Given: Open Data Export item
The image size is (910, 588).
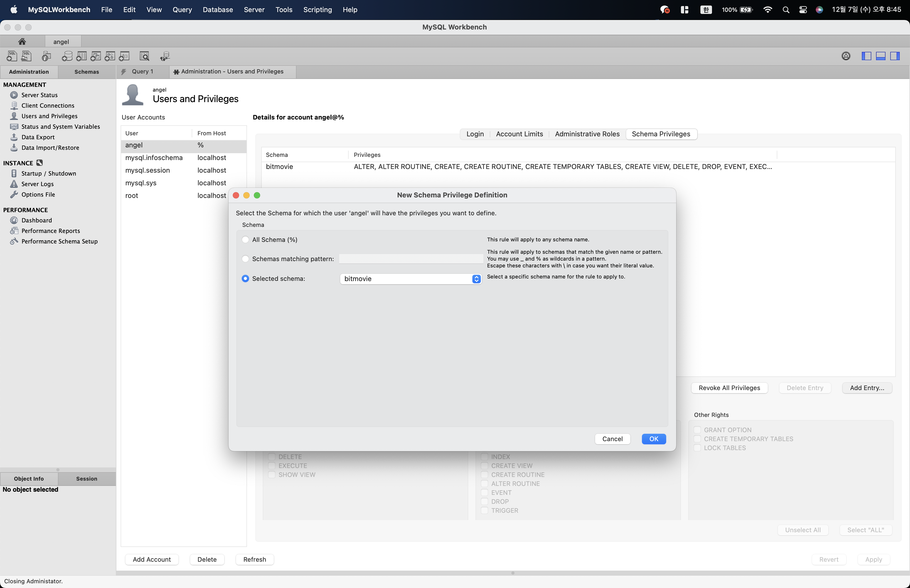Looking at the screenshot, I should (x=38, y=137).
